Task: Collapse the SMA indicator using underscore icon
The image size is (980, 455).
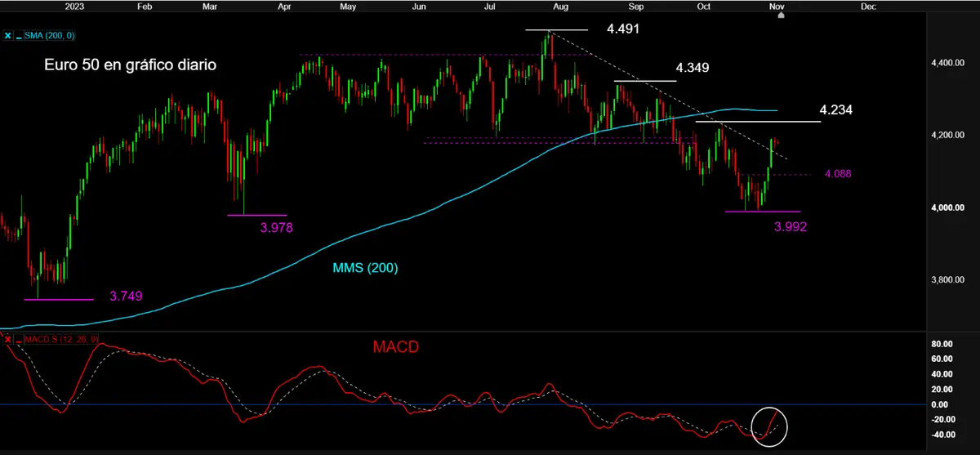Action: click(19, 35)
